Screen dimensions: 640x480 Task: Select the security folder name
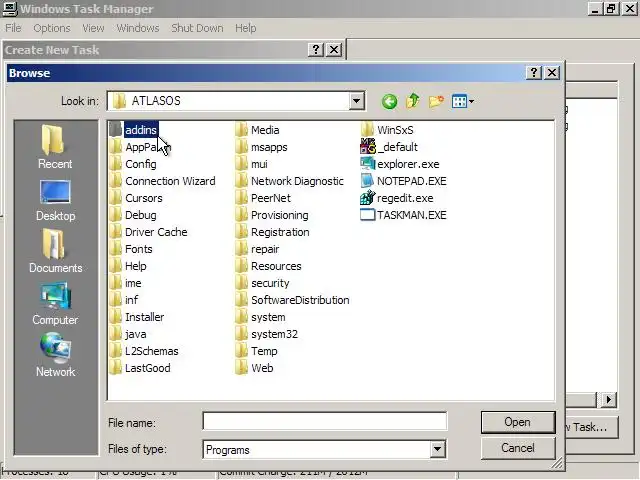tap(270, 283)
